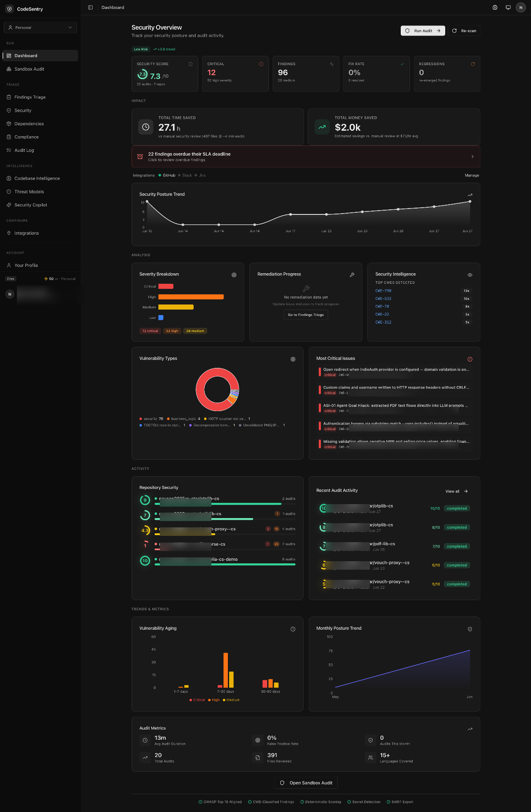Click the Re-scan button

(464, 31)
